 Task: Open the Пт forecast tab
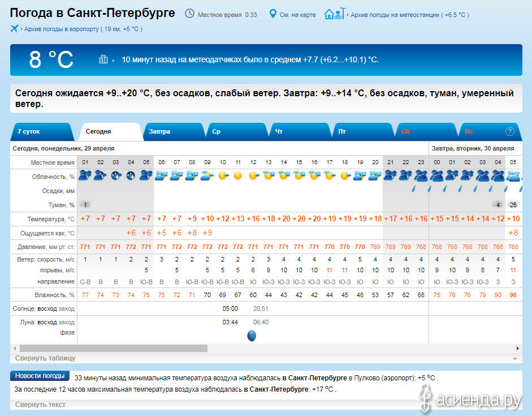tap(363, 132)
